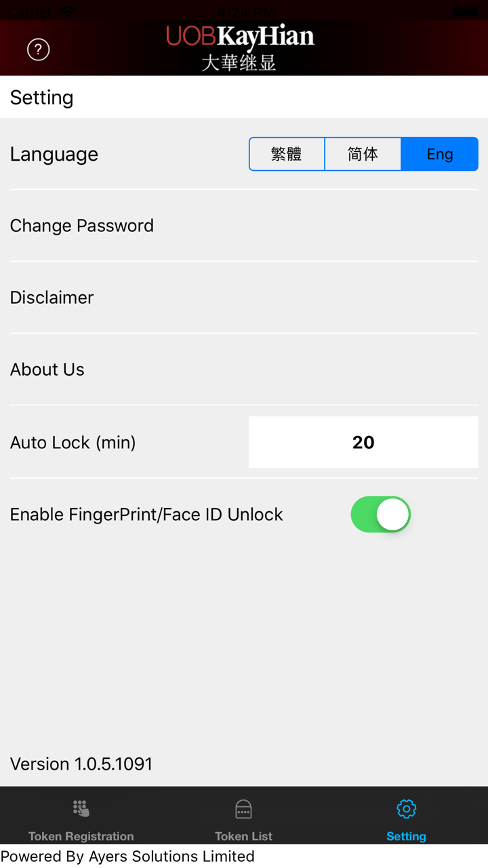This screenshot has width=488, height=868.
Task: Tap the Token Registration icon
Action: pos(81,808)
